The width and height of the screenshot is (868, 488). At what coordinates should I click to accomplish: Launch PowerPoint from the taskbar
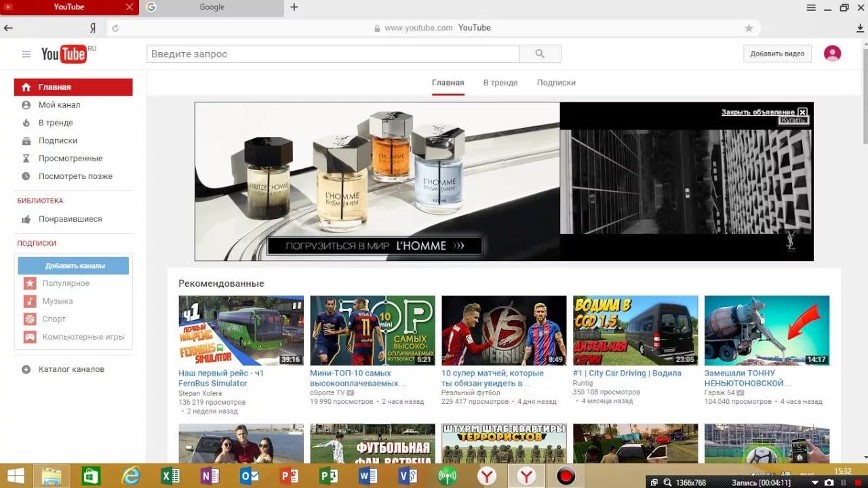289,476
